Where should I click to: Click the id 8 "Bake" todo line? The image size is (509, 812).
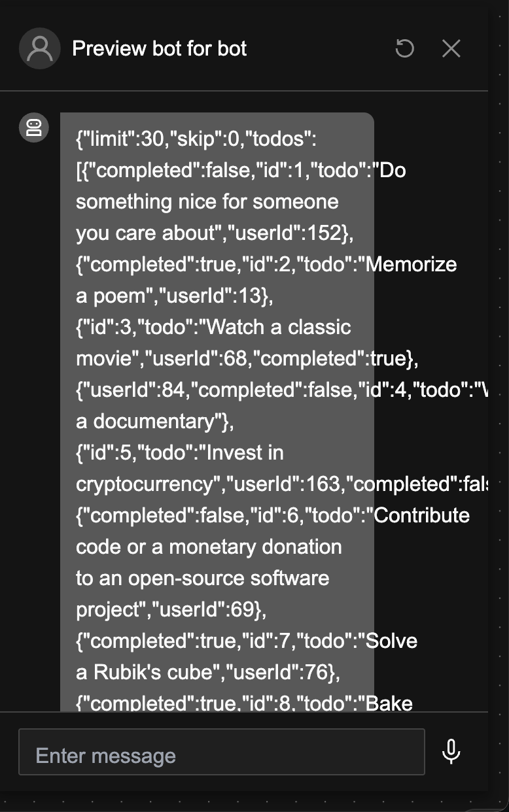click(244, 703)
